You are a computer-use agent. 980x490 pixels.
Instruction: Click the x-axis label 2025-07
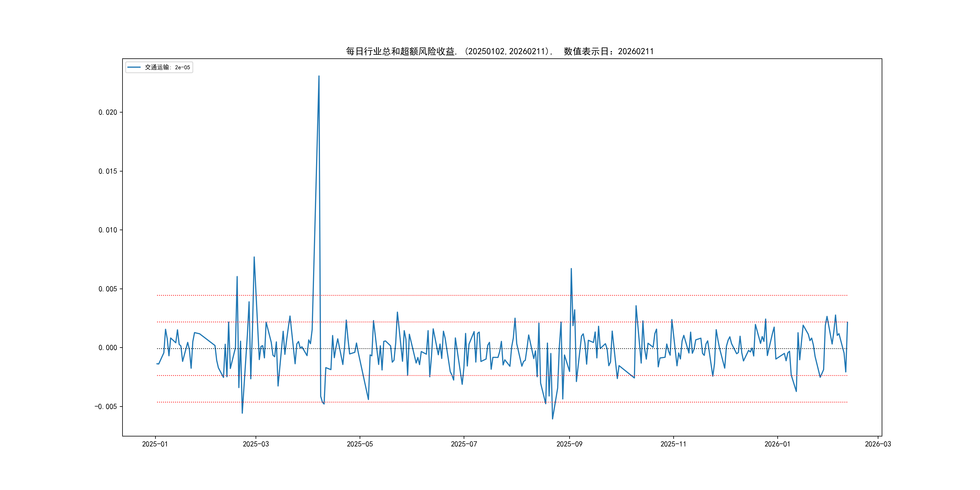pyautogui.click(x=464, y=444)
